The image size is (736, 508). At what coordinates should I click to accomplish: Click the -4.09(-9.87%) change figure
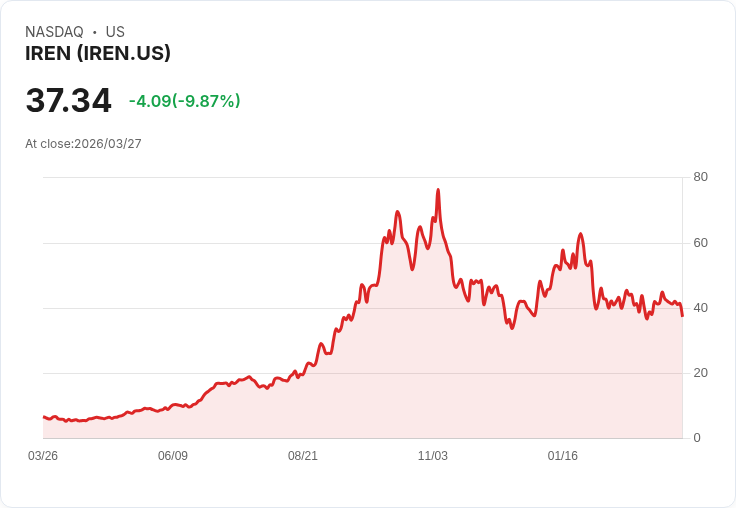point(184,101)
